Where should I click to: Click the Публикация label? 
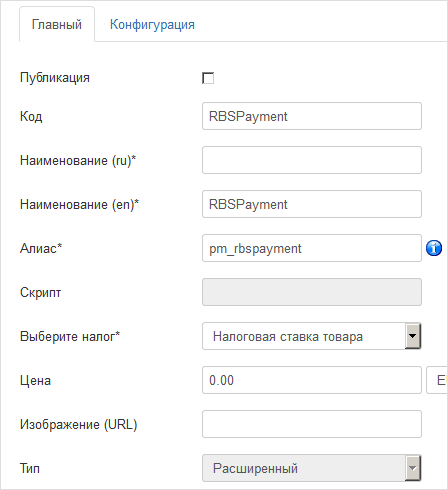[55, 78]
